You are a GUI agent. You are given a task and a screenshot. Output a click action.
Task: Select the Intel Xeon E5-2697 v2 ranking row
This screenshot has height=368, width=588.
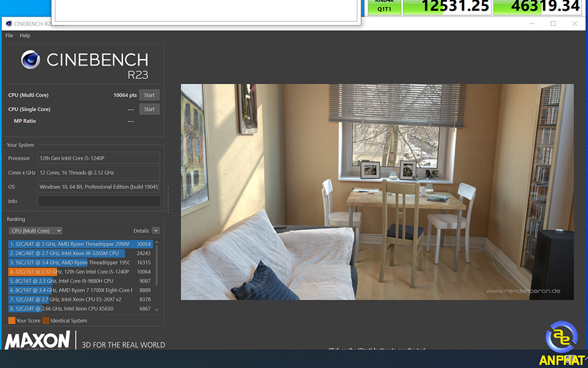point(80,299)
